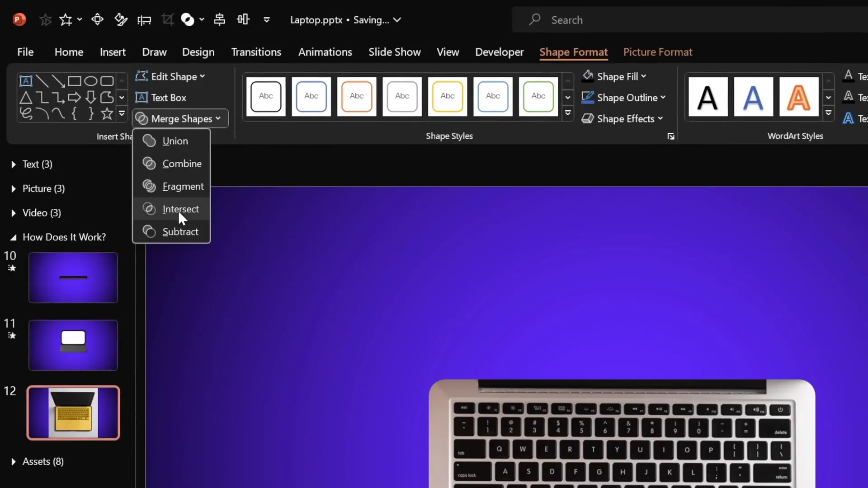Choose the 5-point Star shape
868x488 pixels.
tap(107, 114)
